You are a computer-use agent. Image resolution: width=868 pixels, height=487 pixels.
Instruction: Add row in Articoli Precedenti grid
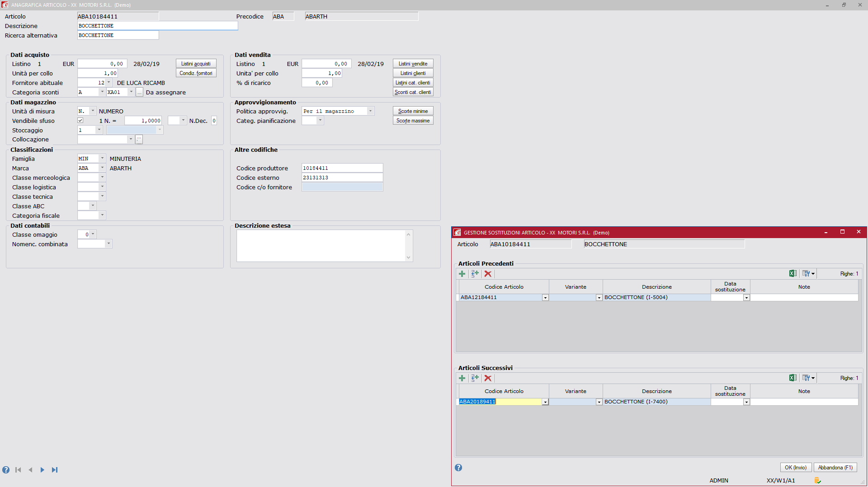point(462,274)
